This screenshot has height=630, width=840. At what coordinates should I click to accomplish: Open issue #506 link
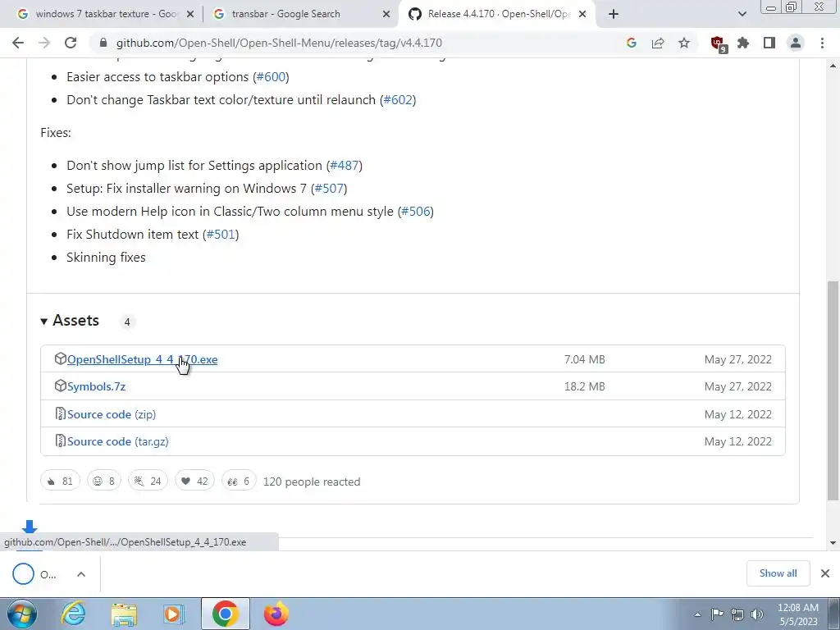click(x=416, y=211)
